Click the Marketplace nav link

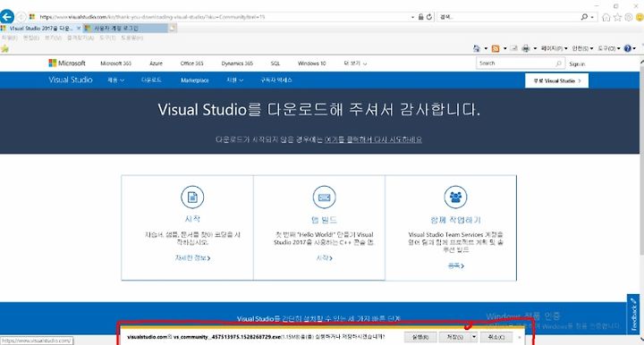[x=195, y=80]
